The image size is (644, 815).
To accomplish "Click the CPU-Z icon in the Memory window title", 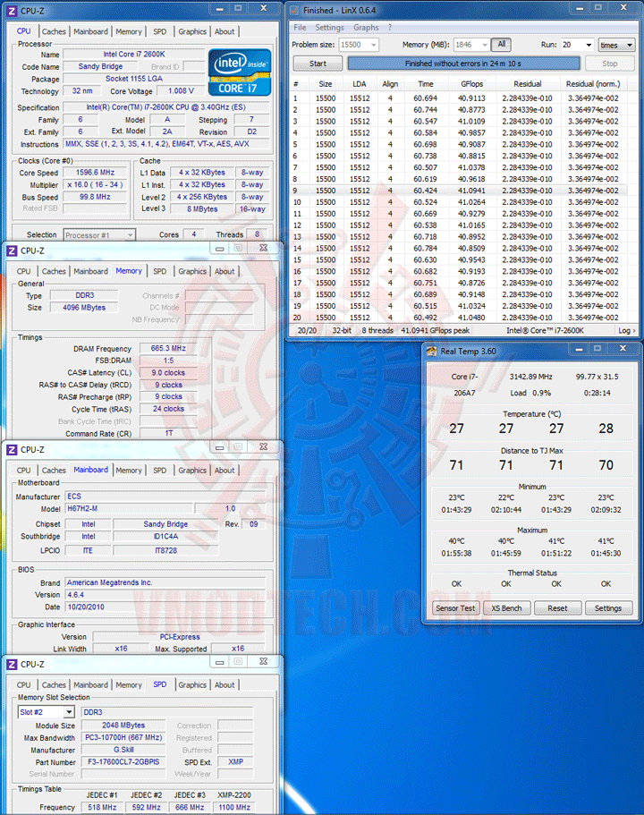I will coord(12,250).
